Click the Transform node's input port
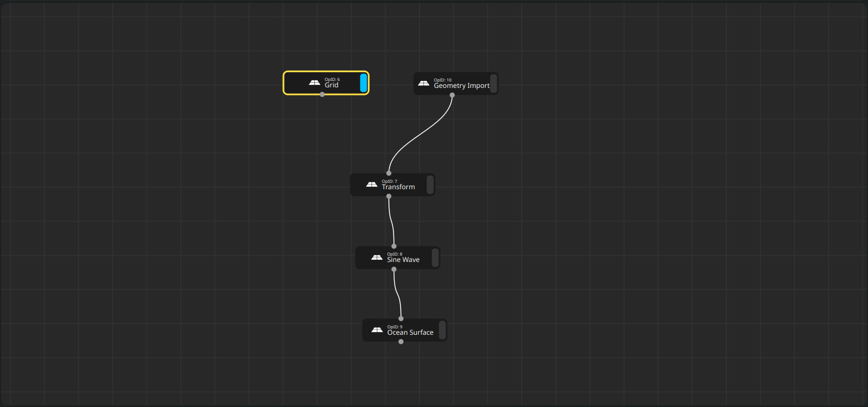 click(x=389, y=173)
